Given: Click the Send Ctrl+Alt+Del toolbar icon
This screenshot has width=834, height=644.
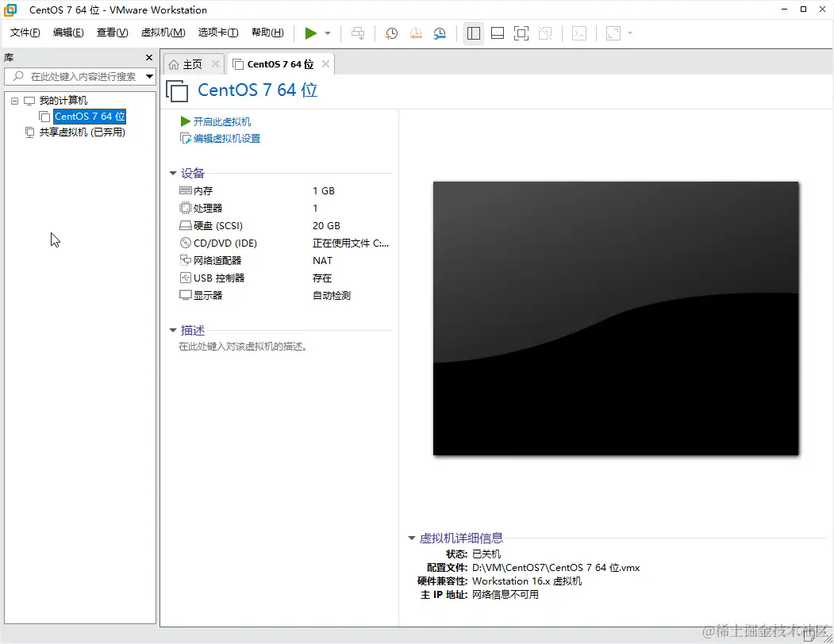Looking at the screenshot, I should coord(358,33).
